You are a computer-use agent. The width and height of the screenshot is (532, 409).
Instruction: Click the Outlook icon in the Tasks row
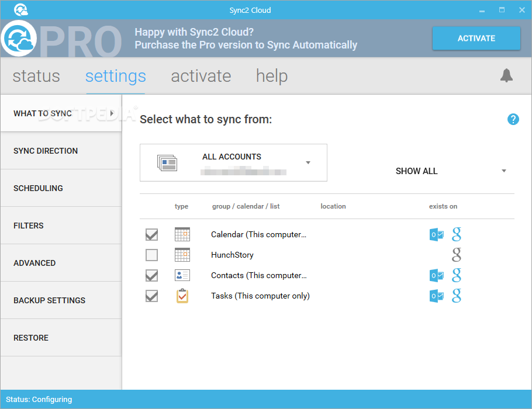436,296
